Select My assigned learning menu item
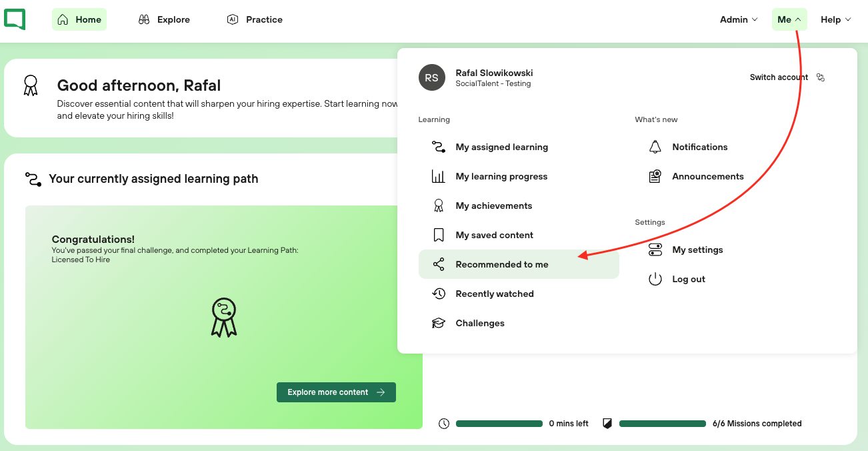The width and height of the screenshot is (868, 451). [x=501, y=147]
